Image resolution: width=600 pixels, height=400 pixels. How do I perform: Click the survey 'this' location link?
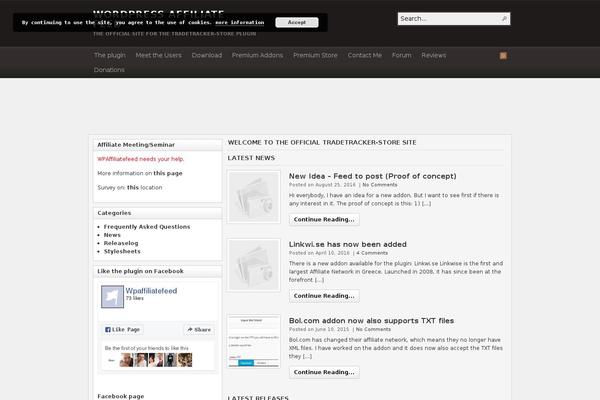coord(133,187)
